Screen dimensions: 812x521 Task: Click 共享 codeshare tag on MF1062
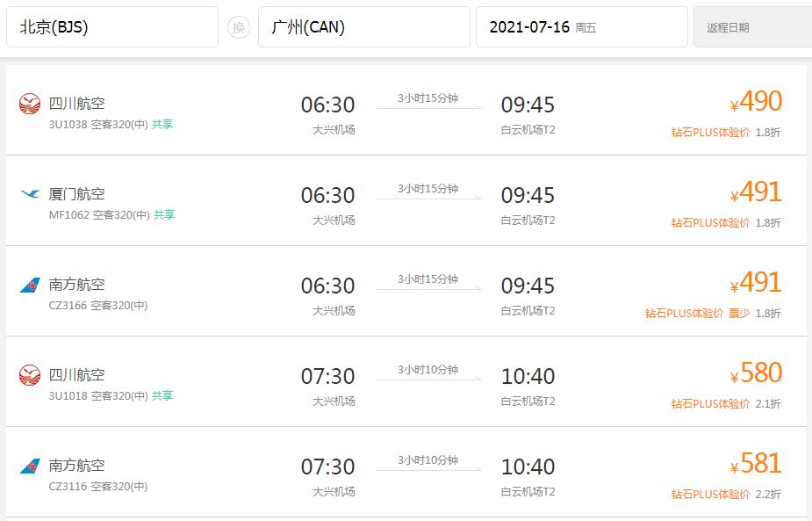point(164,214)
